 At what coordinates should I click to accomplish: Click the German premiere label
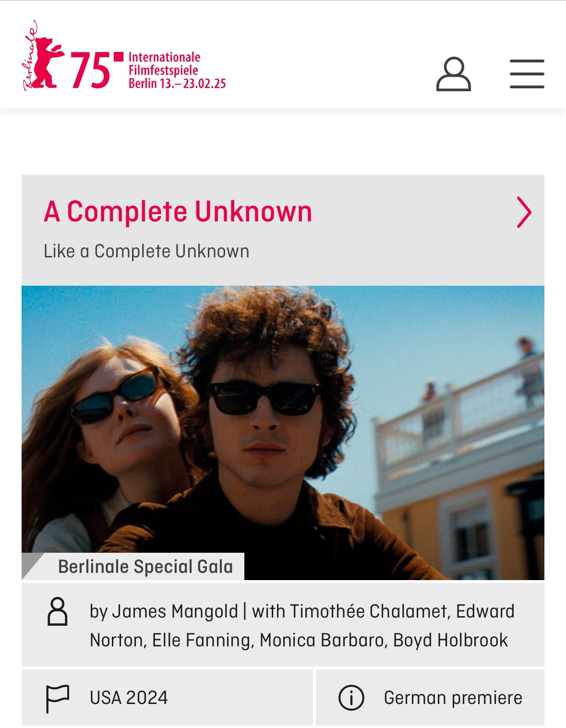[x=453, y=697]
